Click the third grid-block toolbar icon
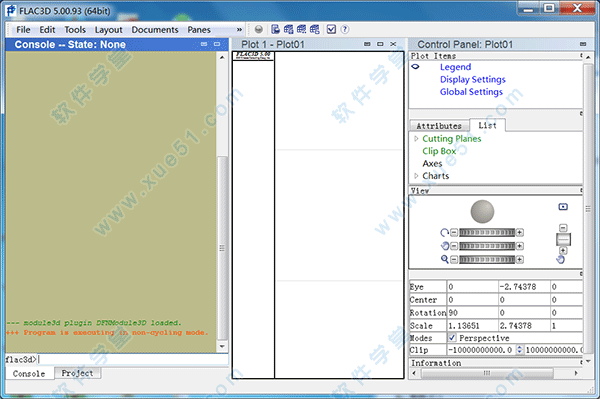This screenshot has height=399, width=600. pyautogui.click(x=315, y=29)
